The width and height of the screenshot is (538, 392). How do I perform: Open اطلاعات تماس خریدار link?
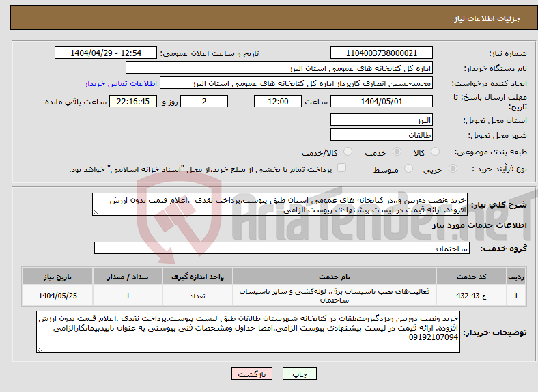tap(121, 83)
